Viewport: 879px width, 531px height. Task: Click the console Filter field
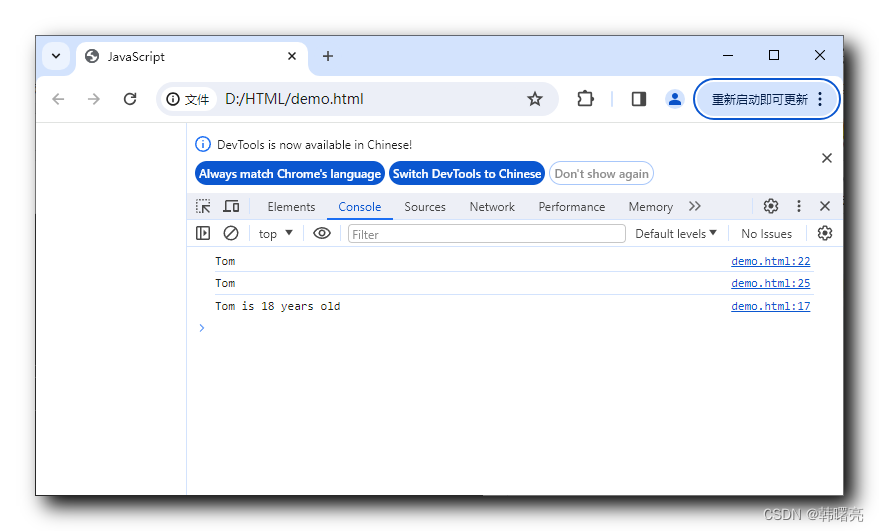[487, 234]
